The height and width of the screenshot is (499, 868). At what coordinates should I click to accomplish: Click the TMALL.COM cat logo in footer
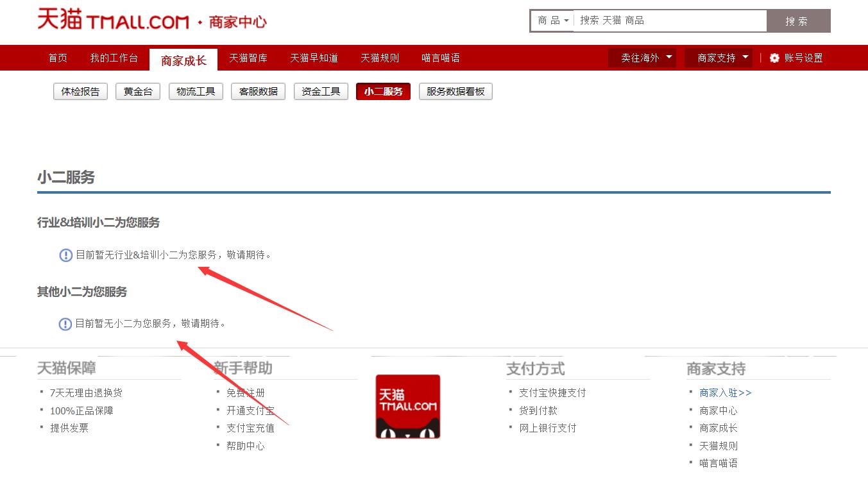(x=407, y=406)
